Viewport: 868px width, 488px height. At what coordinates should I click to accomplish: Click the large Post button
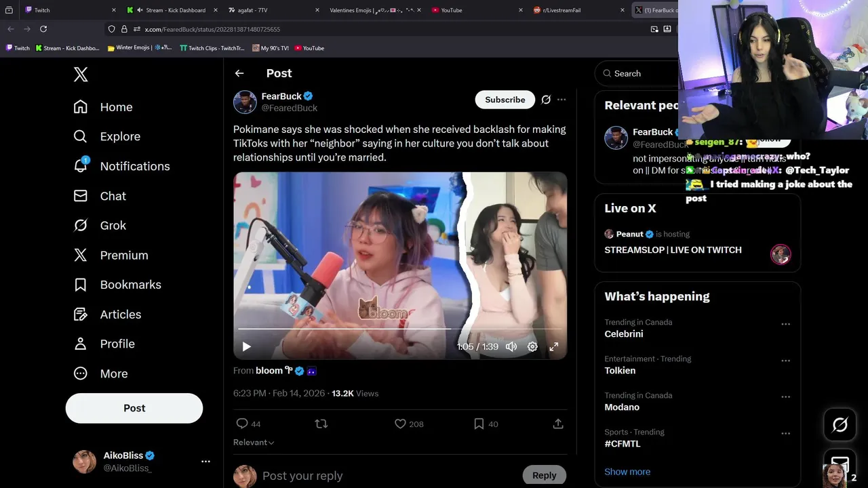tap(134, 408)
